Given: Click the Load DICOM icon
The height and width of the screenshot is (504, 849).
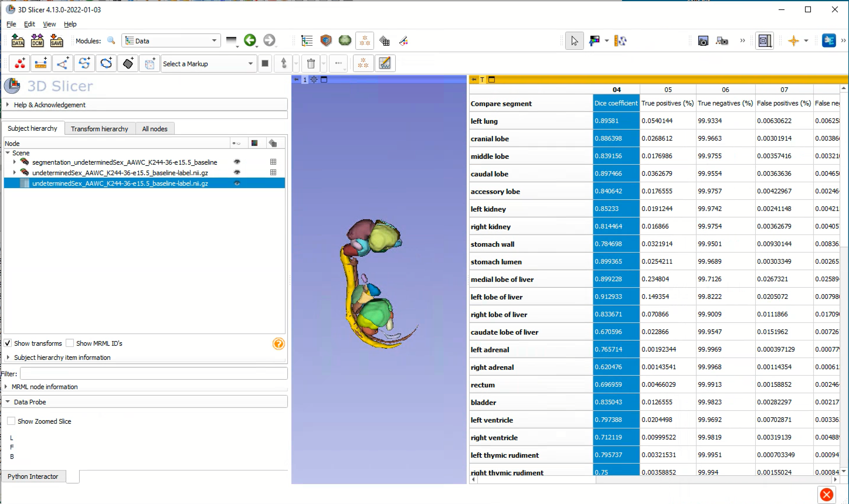Looking at the screenshot, I should pyautogui.click(x=37, y=40).
